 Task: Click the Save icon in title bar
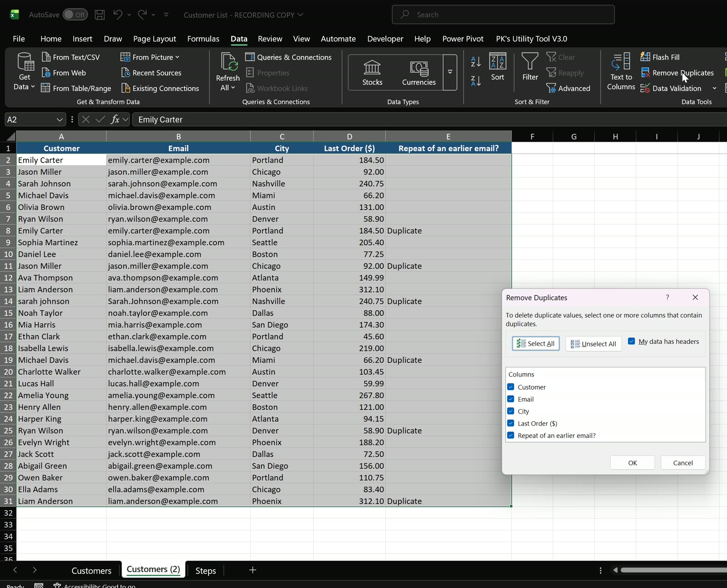[100, 15]
